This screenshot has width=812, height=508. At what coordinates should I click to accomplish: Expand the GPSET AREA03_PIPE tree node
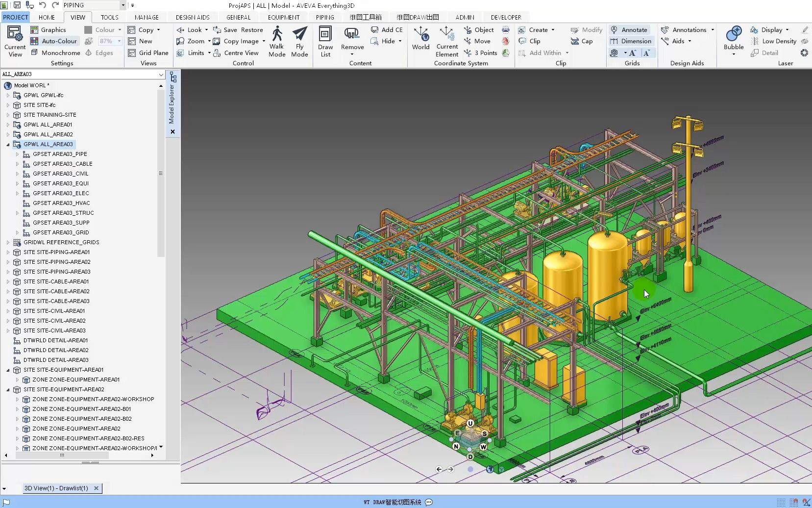click(18, 154)
